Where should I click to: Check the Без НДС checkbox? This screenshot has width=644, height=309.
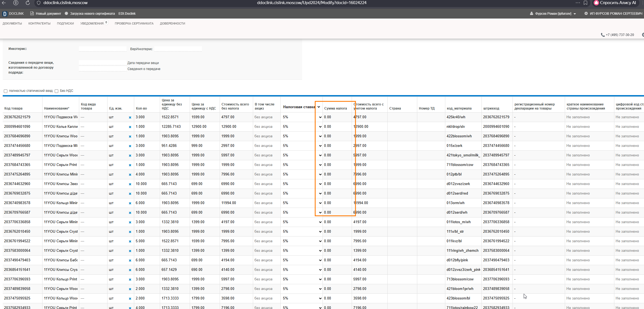pos(57,91)
